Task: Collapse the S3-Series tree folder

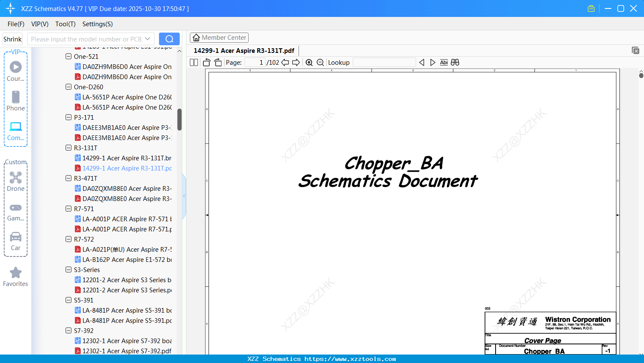Action: coord(69,269)
